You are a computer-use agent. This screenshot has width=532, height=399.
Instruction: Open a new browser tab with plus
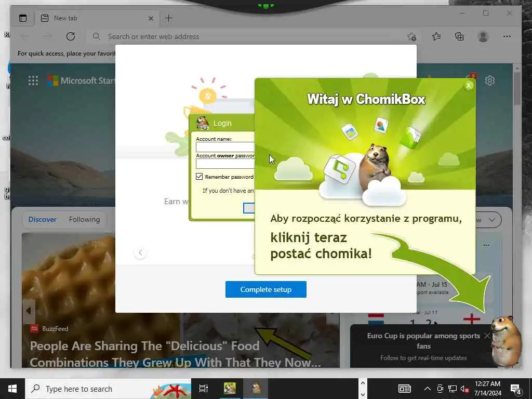169,18
